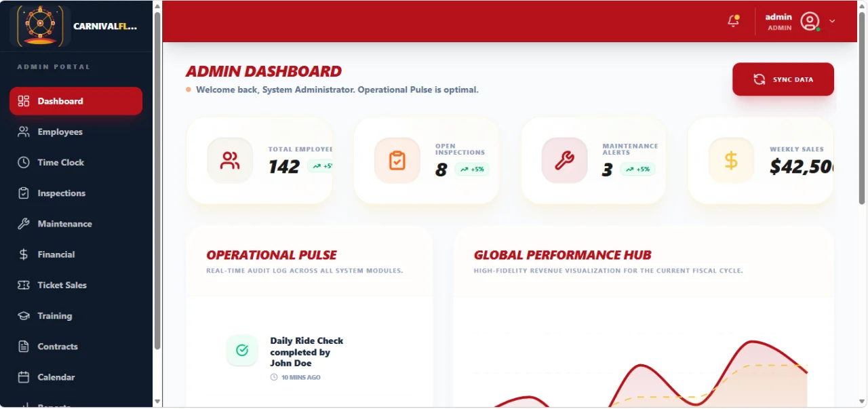Screen dimensions: 868x409
Task: Click the Maintenance Alerts value 3
Action: (x=608, y=170)
